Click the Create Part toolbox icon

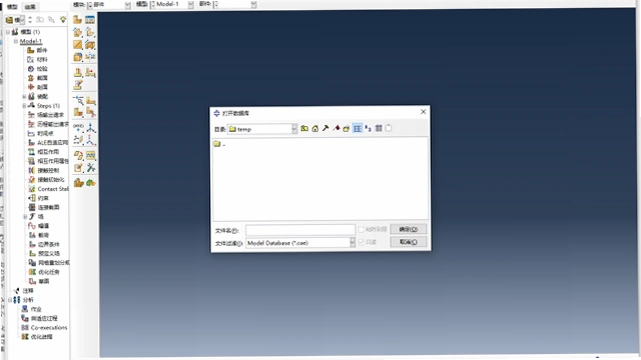78,20
